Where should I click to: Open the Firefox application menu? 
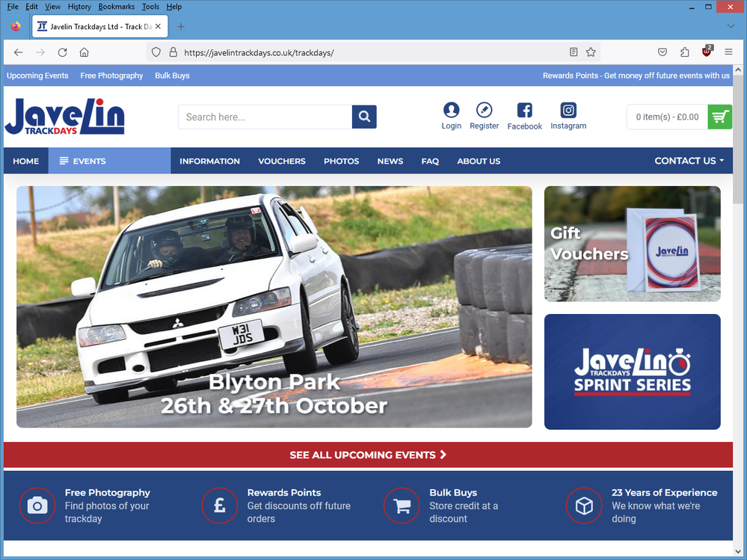[x=728, y=52]
